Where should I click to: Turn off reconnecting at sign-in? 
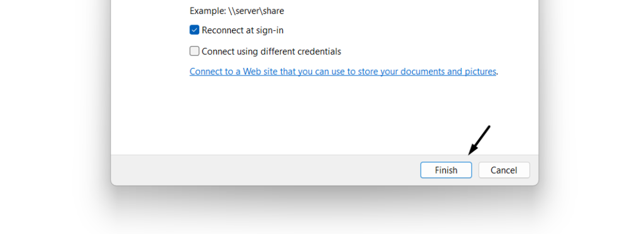pyautogui.click(x=194, y=30)
